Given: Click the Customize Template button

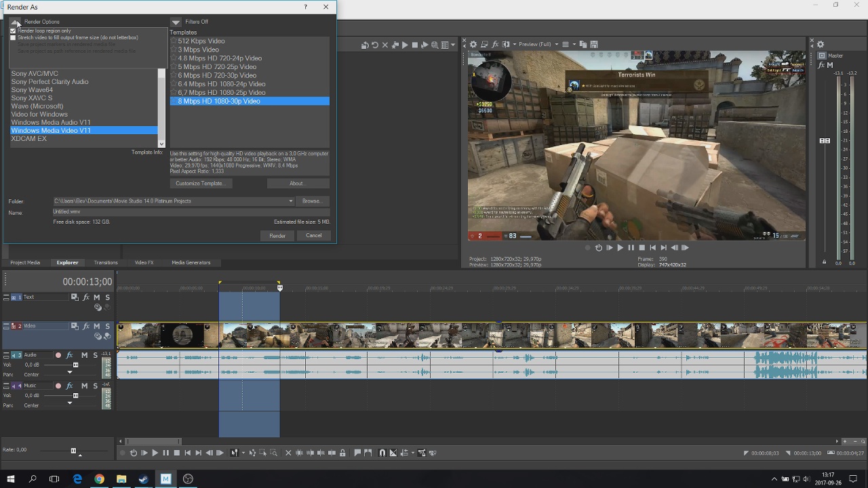Looking at the screenshot, I should pos(200,184).
